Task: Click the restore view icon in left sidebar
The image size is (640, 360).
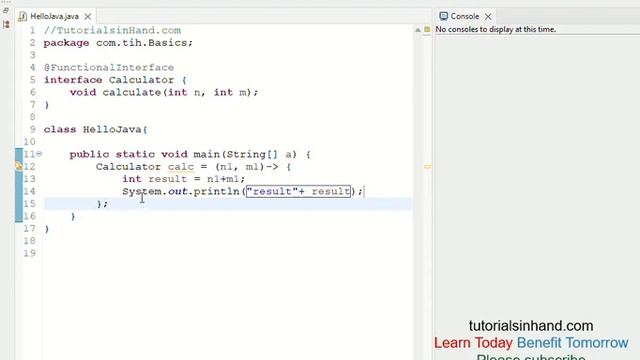Action: tap(6, 11)
